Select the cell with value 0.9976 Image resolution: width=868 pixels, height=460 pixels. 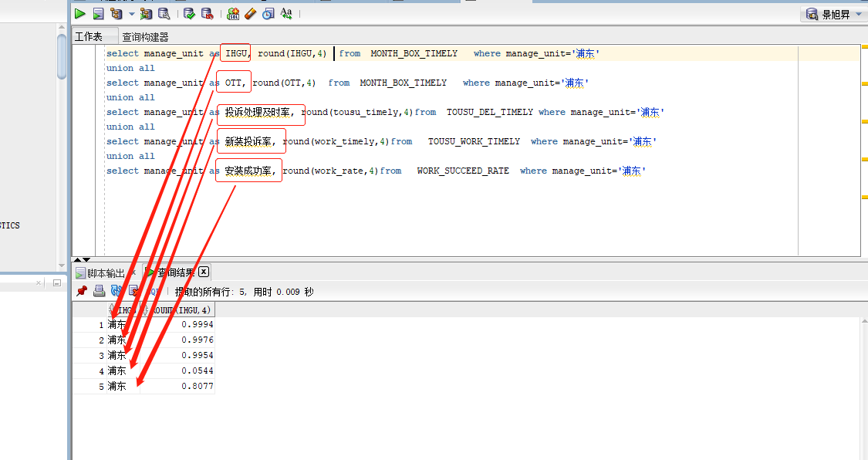[177, 340]
